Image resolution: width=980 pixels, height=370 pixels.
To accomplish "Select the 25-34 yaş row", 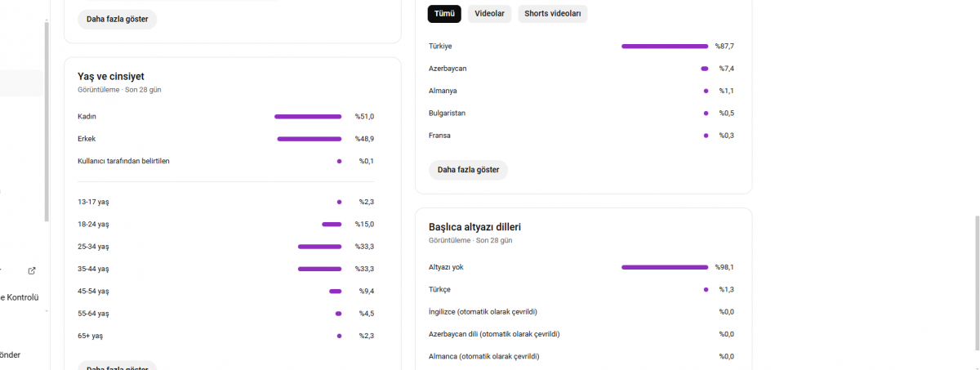I will pyautogui.click(x=225, y=247).
